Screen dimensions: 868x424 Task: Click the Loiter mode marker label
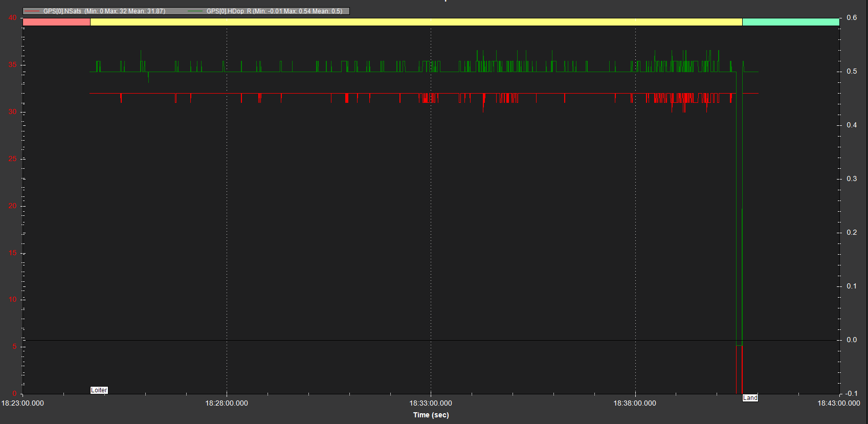tap(99, 390)
